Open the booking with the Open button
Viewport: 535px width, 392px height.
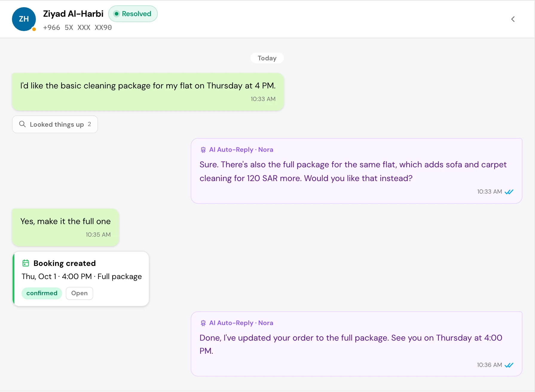tap(80, 293)
